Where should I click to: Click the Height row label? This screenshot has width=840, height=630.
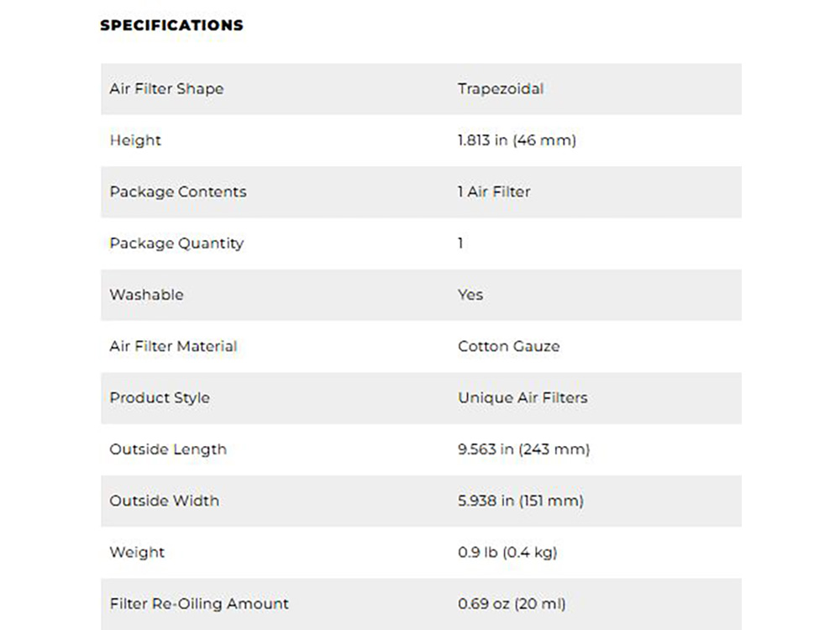(135, 140)
